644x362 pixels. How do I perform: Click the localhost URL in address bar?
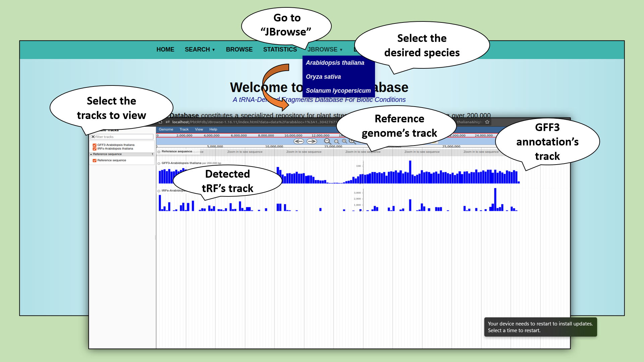tap(254, 122)
